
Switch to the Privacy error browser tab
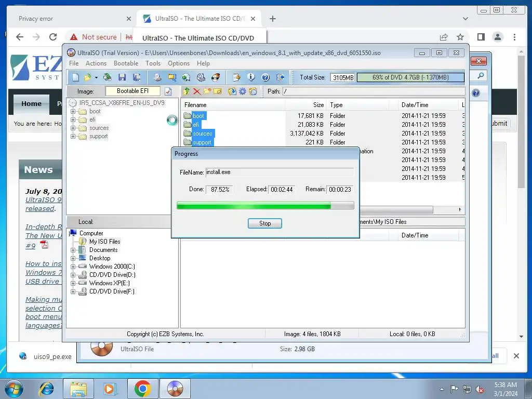72,19
